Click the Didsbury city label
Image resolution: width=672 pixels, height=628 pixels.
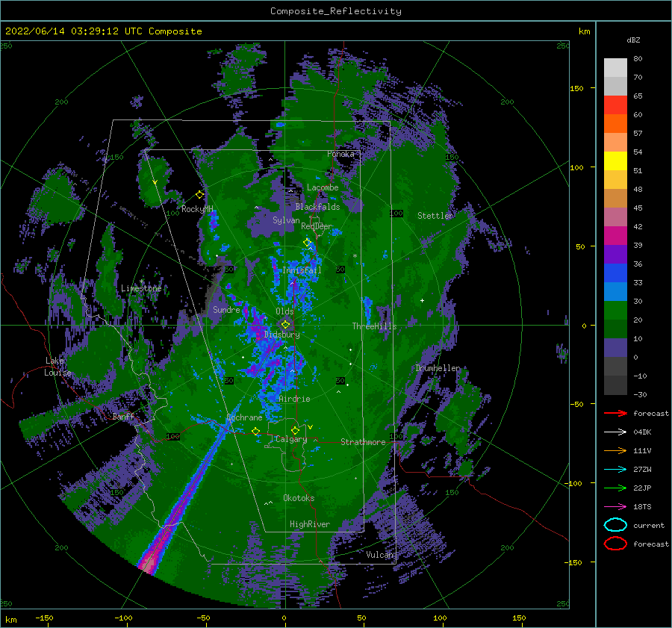pos(282,335)
